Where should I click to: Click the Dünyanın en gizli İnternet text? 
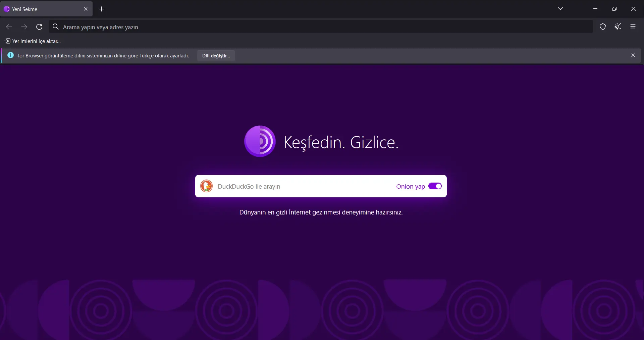click(x=321, y=212)
